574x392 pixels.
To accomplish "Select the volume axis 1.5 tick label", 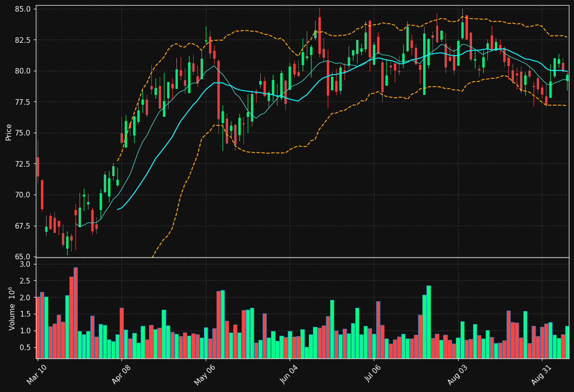I will pyautogui.click(x=26, y=314).
